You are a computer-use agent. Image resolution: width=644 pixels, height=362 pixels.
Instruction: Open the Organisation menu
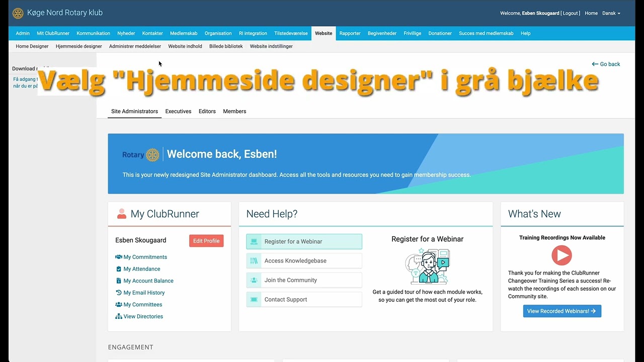[218, 33]
